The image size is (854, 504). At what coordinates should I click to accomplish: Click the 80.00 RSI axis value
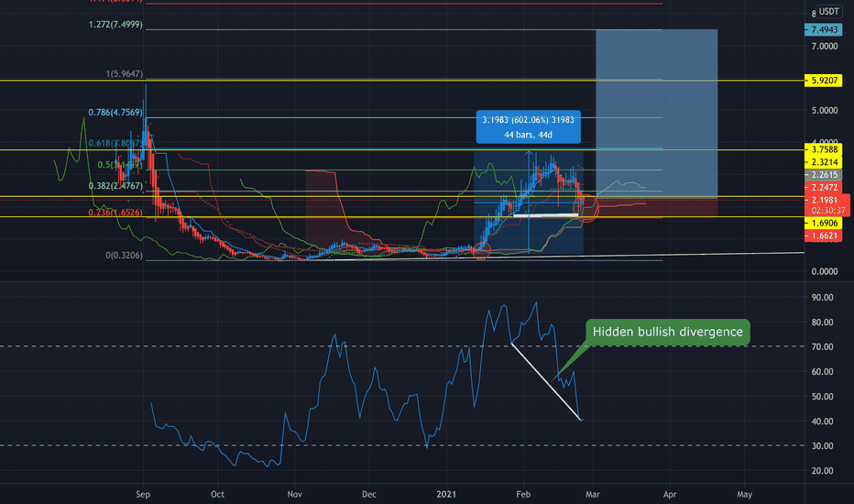pos(823,322)
